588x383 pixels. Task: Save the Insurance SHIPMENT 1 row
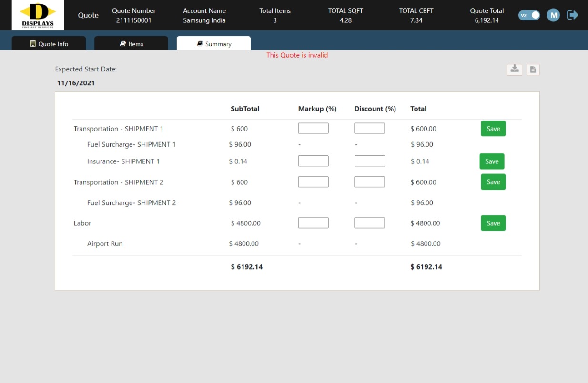click(491, 161)
